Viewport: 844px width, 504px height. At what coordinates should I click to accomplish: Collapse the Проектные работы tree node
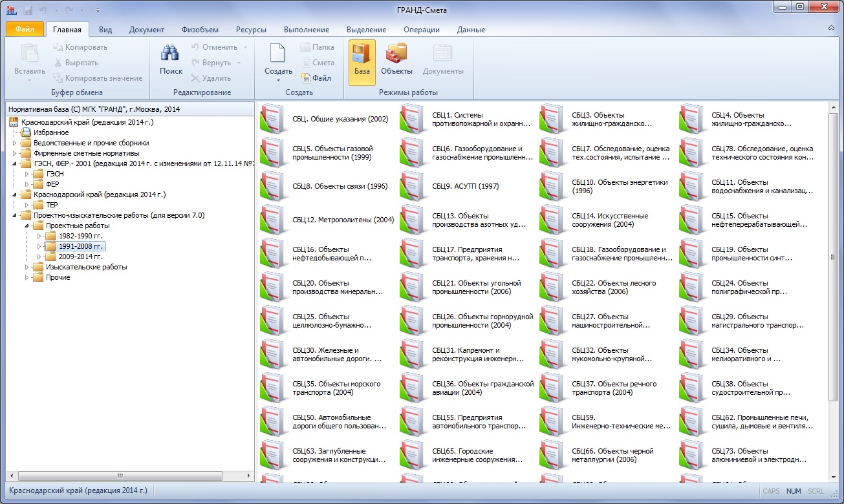pyautogui.click(x=27, y=226)
